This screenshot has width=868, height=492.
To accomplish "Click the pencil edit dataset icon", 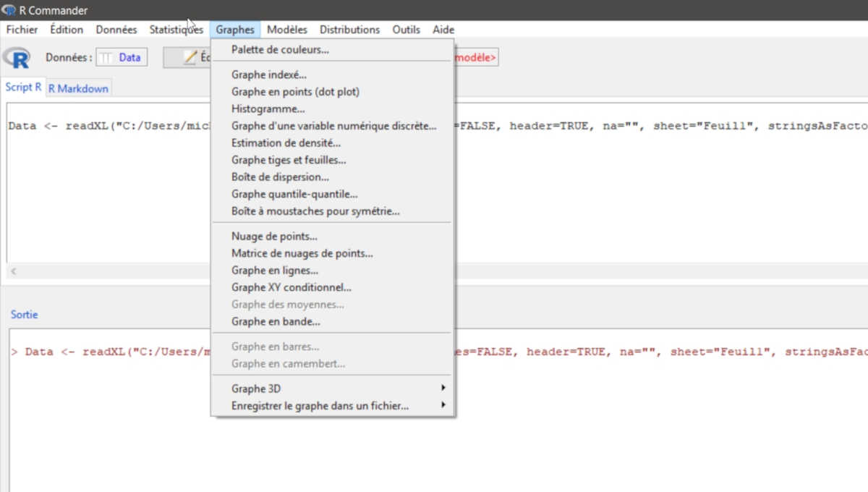I will click(x=190, y=57).
